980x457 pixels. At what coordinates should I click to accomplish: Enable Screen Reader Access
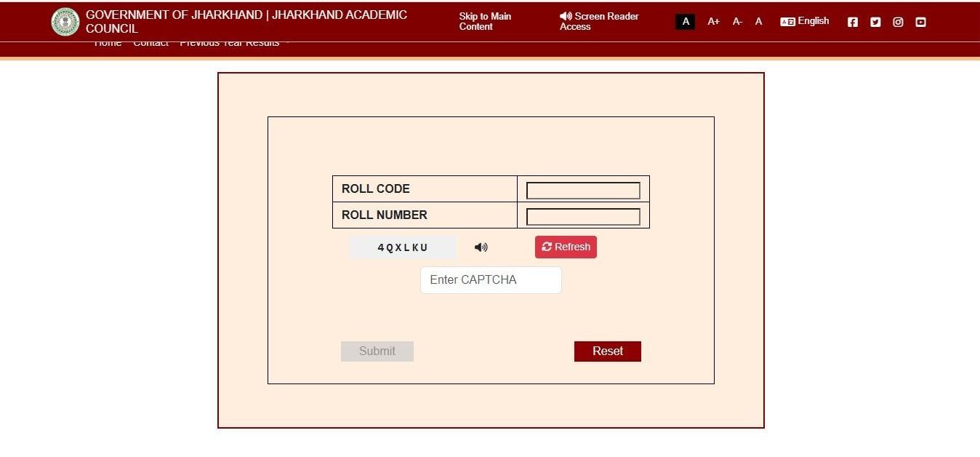(599, 21)
